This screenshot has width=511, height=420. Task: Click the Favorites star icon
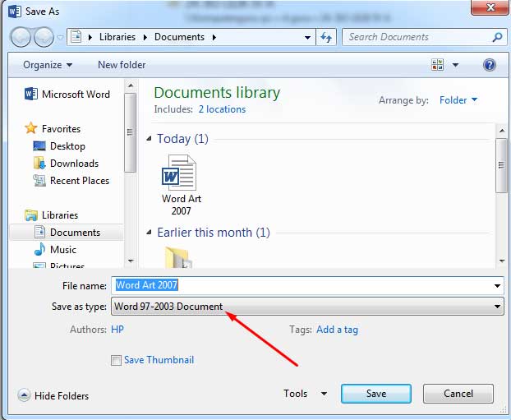(x=31, y=128)
